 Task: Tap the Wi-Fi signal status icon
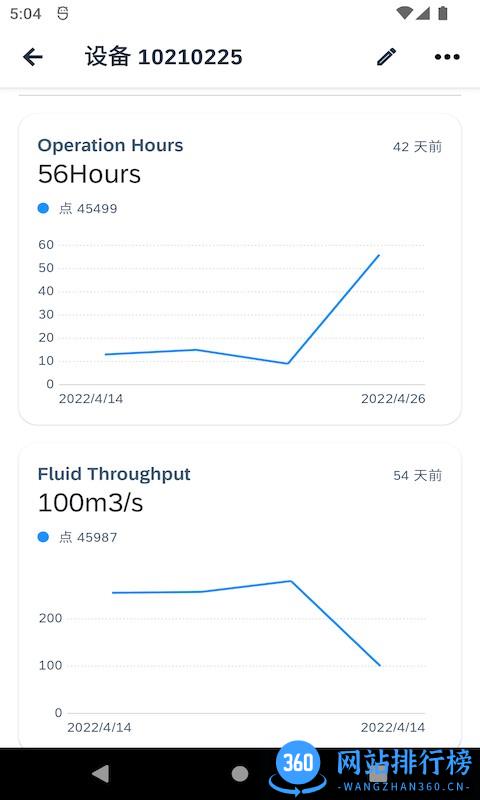[x=405, y=13]
